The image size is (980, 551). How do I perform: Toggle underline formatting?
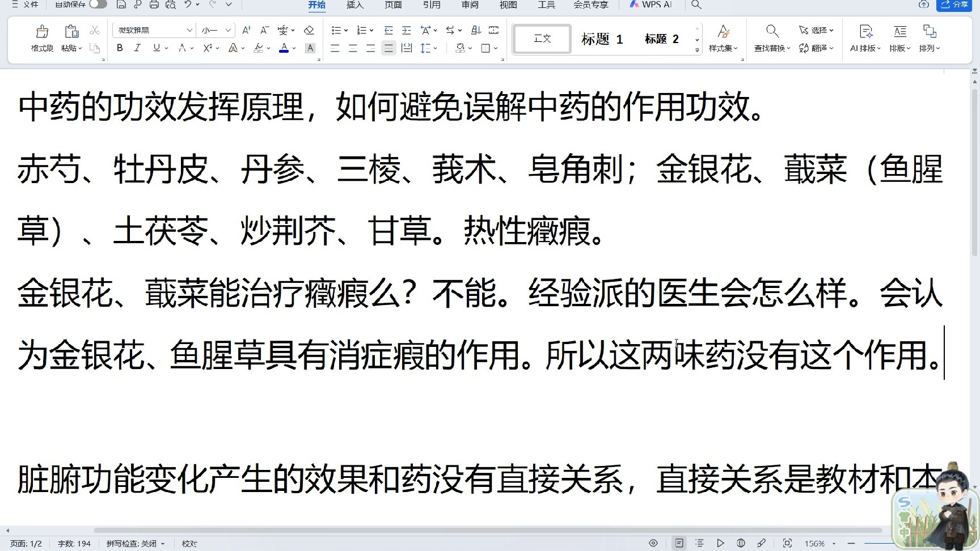tap(156, 48)
